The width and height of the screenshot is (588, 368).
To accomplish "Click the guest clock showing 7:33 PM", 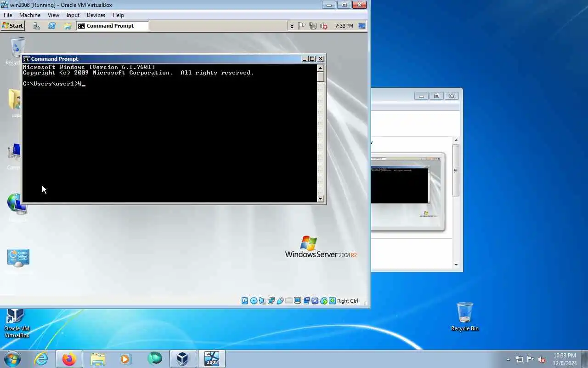I will [x=344, y=26].
